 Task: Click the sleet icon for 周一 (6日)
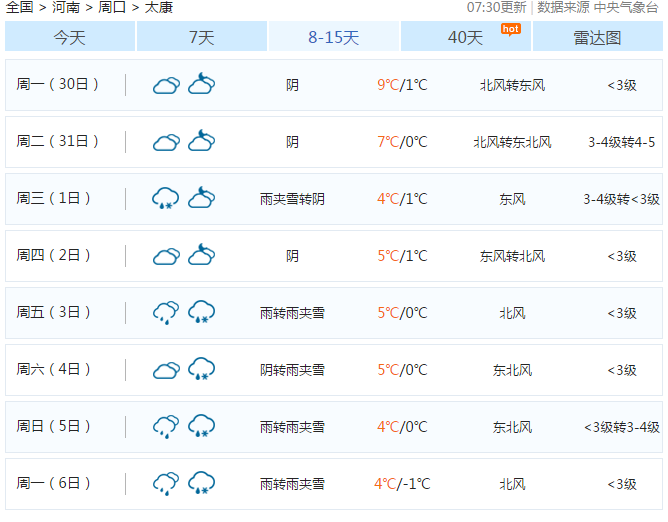pyautogui.click(x=202, y=484)
